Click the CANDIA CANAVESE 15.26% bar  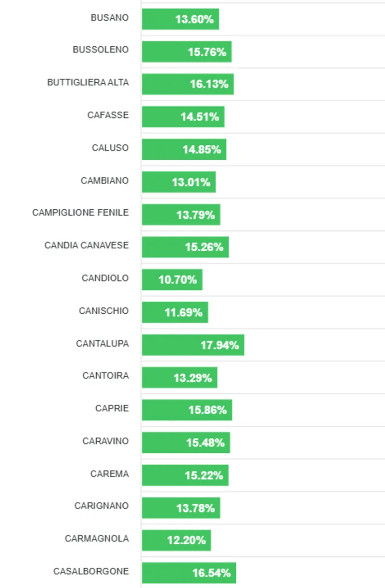coord(185,247)
